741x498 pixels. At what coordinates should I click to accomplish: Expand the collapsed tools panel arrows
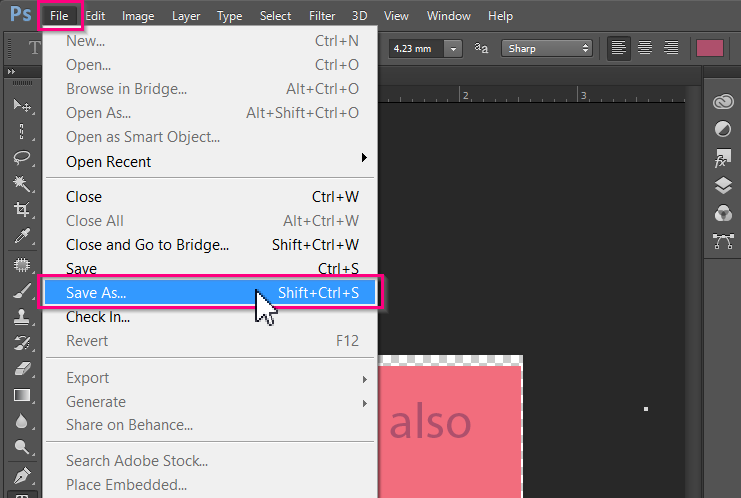coord(11,71)
